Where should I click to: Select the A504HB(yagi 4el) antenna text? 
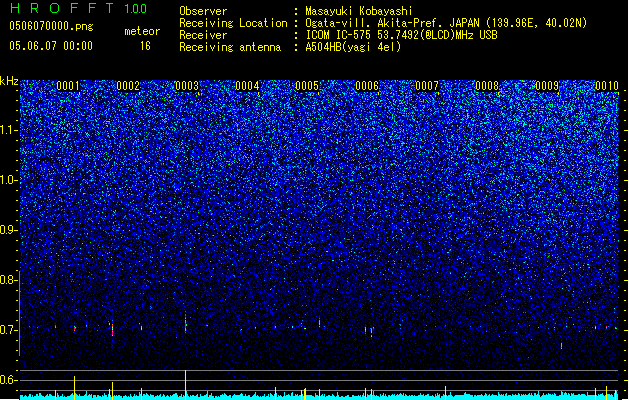tap(353, 47)
